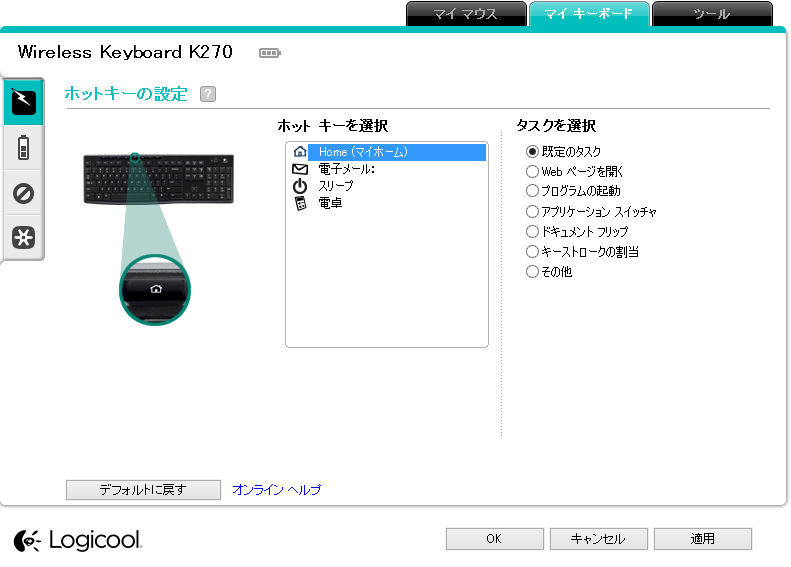Click the デフォルトに戻す button
791x567 pixels.
(x=143, y=489)
